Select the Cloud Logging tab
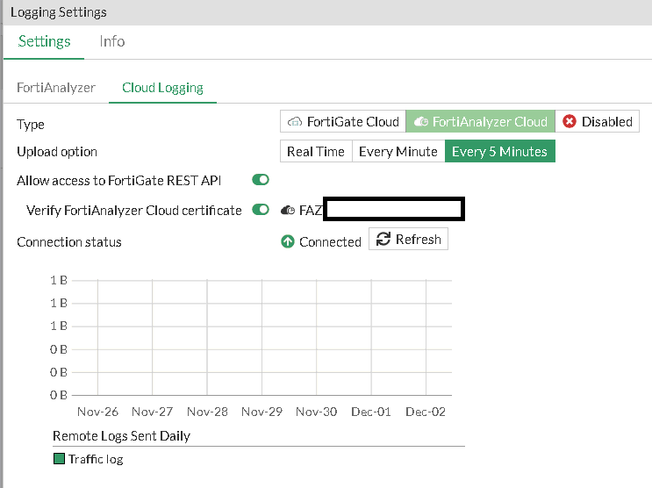Screen dimensions: 652x488 (162, 88)
